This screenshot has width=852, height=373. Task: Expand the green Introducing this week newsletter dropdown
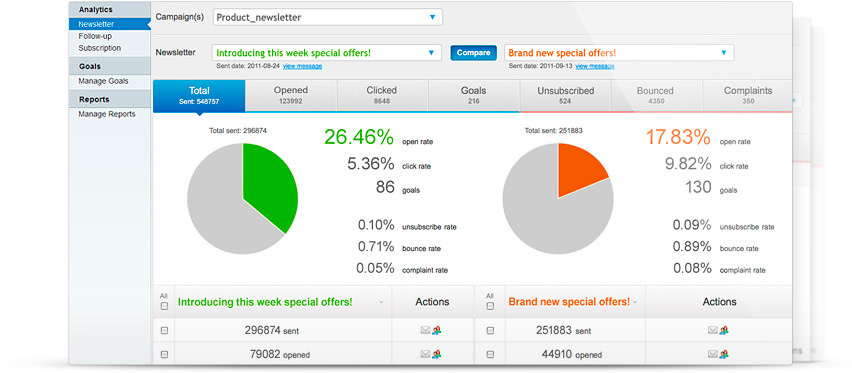tap(327, 53)
